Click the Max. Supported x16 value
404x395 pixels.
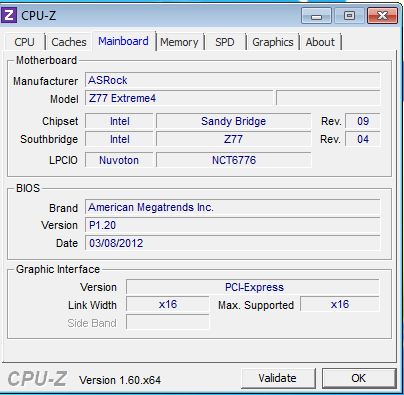340,304
